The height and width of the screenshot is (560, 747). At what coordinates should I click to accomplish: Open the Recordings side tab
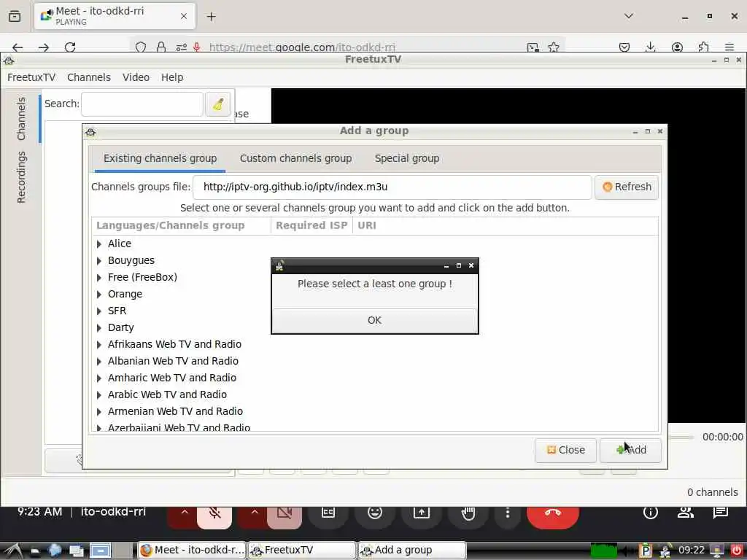21,177
